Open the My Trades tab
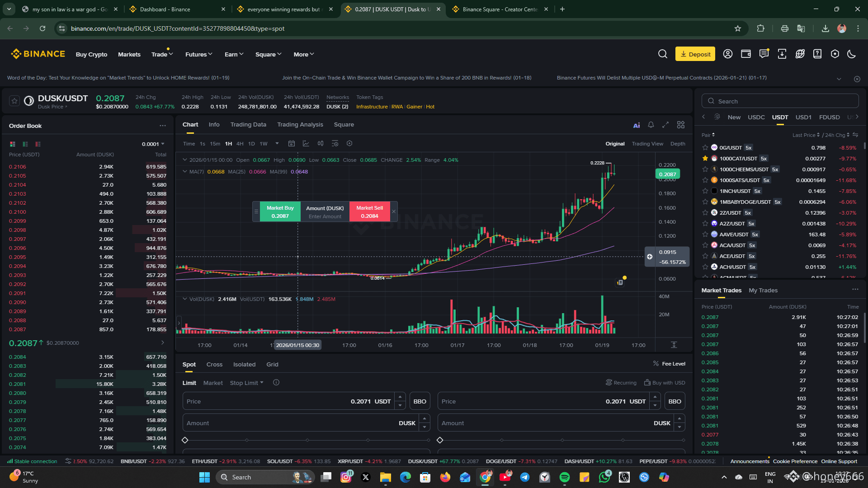This screenshot has width=868, height=488. pyautogui.click(x=763, y=291)
